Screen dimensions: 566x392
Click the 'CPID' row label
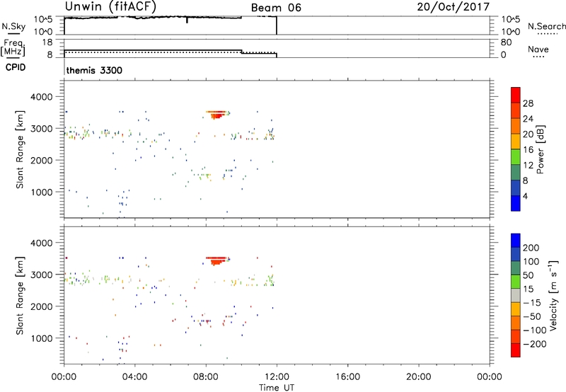(x=16, y=67)
